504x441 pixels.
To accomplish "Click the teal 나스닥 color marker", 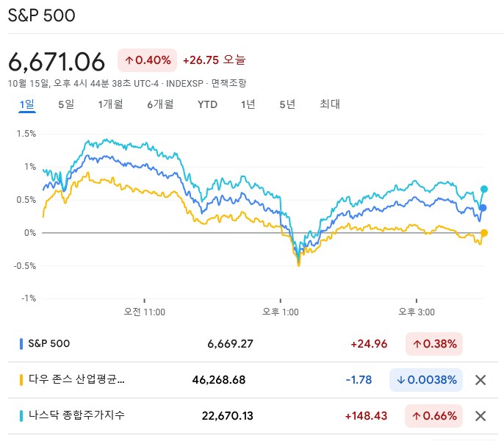I will [x=21, y=416].
